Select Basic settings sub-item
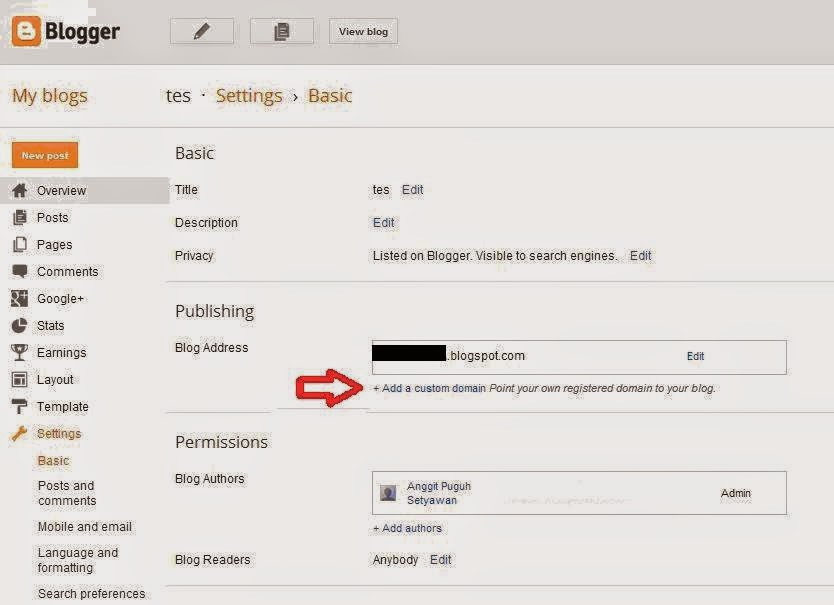The image size is (834, 605). tap(53, 461)
